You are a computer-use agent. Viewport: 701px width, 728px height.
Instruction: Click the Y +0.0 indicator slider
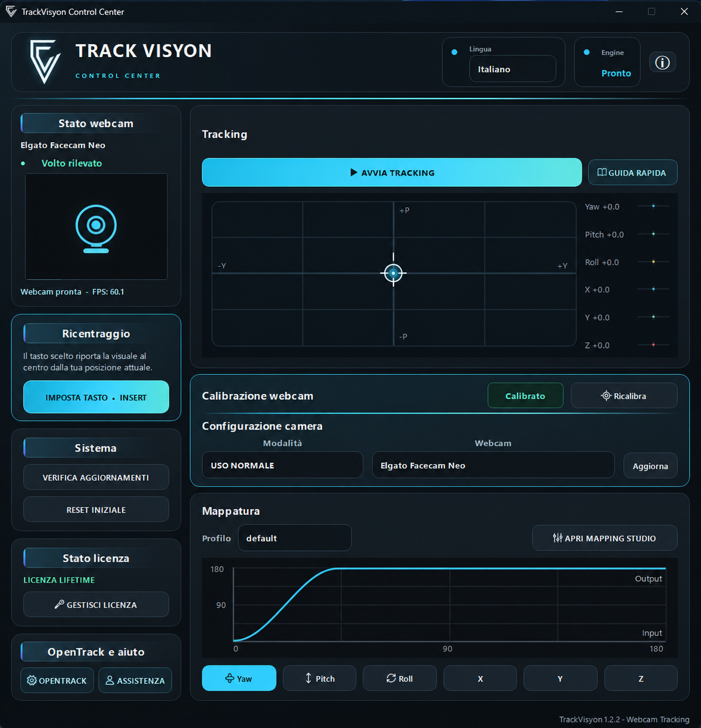653,317
